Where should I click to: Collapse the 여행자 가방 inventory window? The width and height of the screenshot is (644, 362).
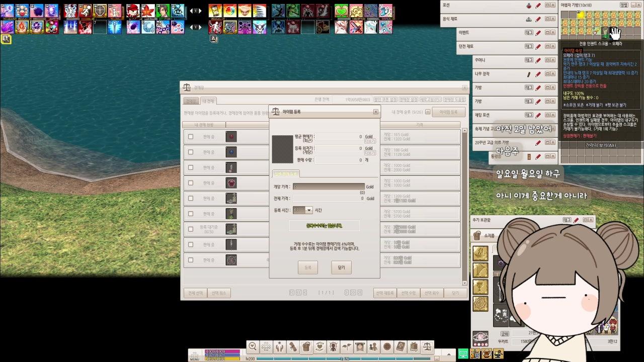point(633,5)
